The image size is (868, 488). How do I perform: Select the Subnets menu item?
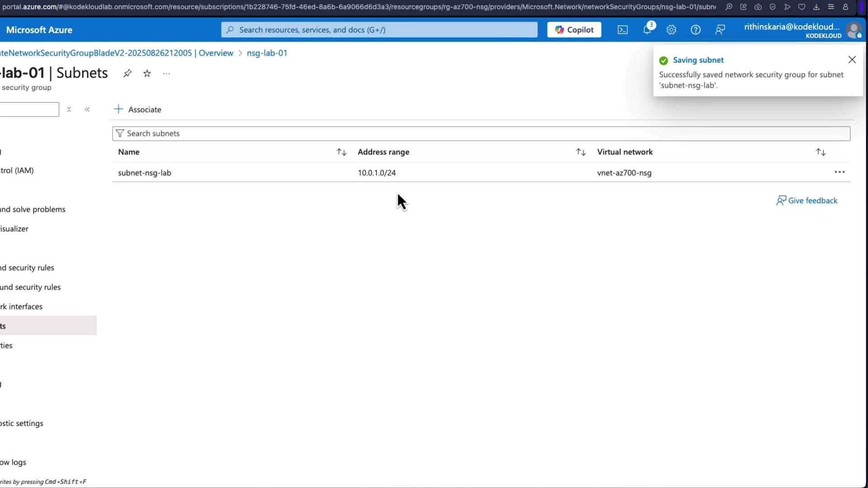point(48,325)
